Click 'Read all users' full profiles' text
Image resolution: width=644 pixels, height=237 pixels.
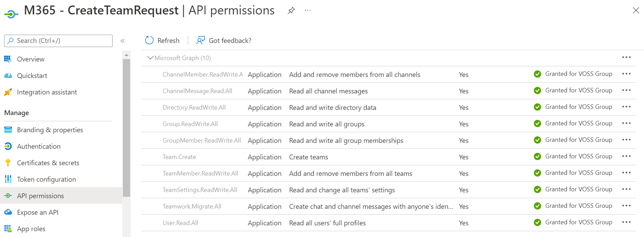(327, 223)
